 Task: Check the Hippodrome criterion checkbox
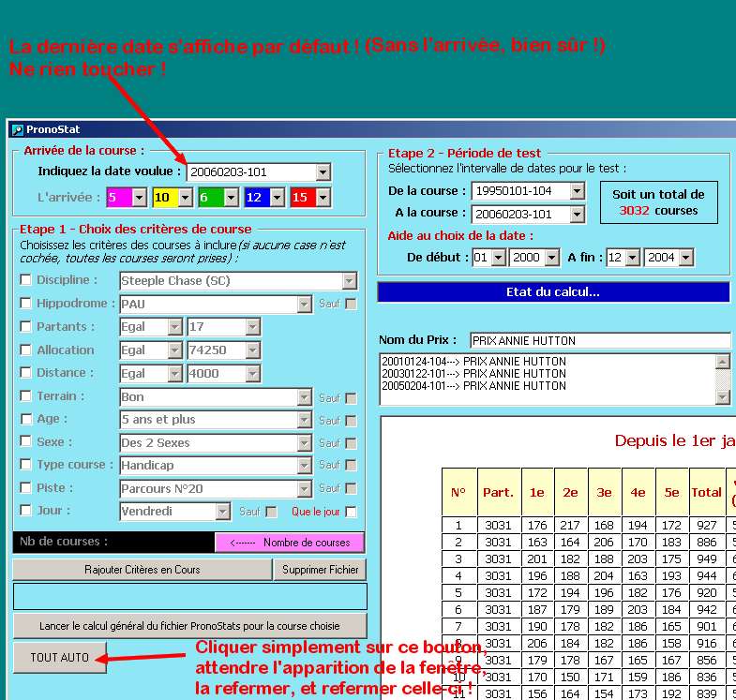point(26,303)
